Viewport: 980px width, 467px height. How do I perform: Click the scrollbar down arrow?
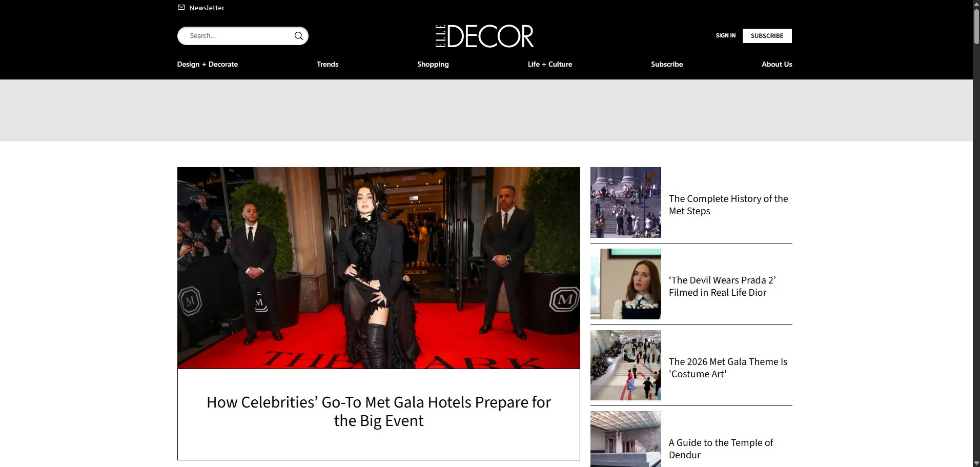click(976, 463)
